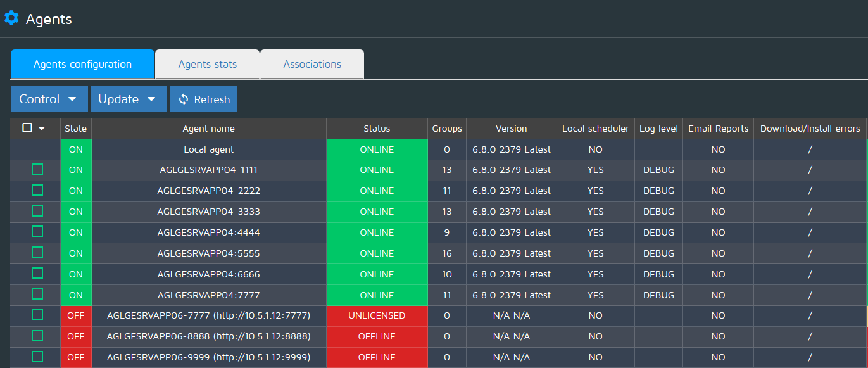
Task: Click the ON state of Local agent
Action: 76,149
